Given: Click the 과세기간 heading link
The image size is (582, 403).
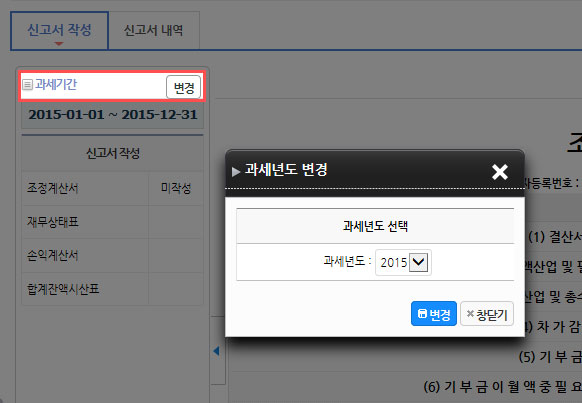Looking at the screenshot, I should (56, 85).
